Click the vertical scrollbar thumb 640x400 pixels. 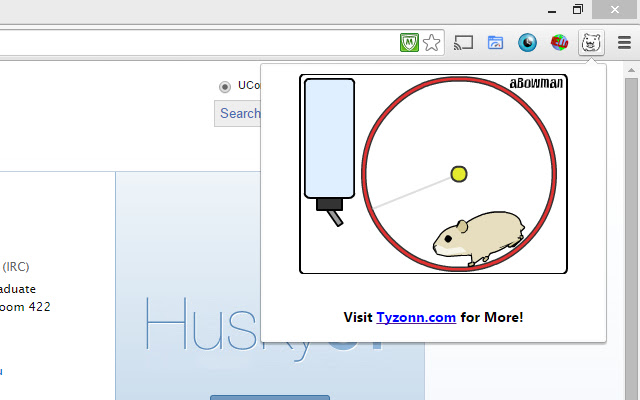[x=631, y=239]
